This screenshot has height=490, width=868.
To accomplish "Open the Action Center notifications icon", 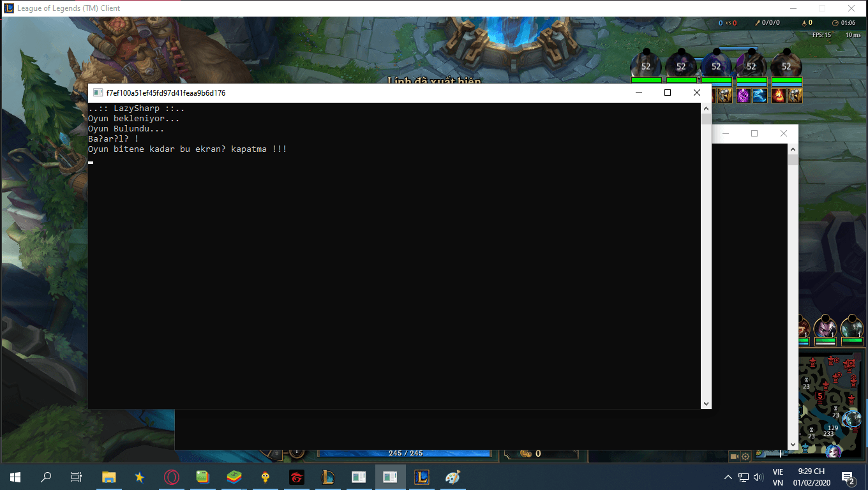I will click(x=848, y=477).
